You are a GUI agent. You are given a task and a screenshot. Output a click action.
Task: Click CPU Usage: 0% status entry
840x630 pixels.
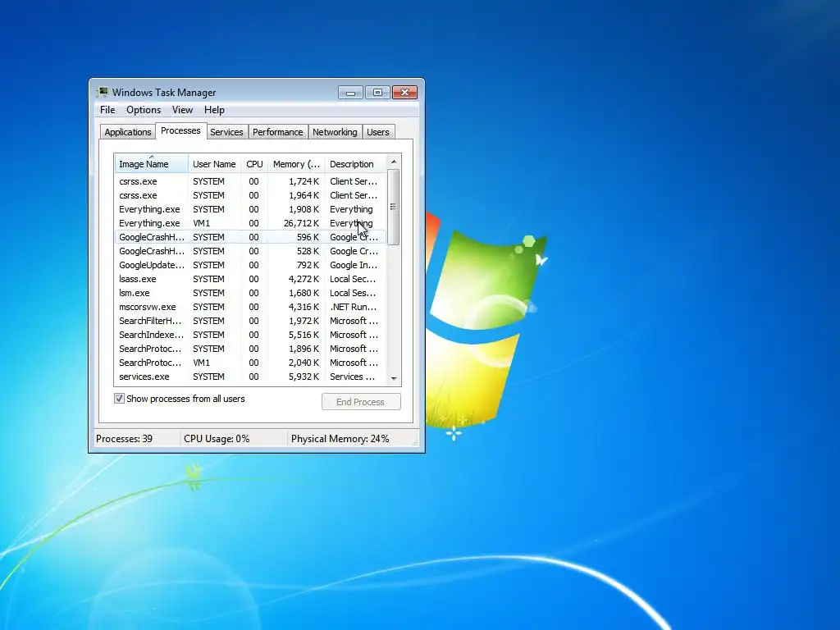coord(217,439)
